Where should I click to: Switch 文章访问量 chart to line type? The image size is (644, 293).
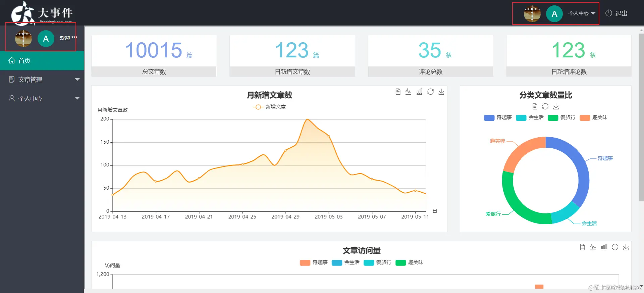point(593,247)
